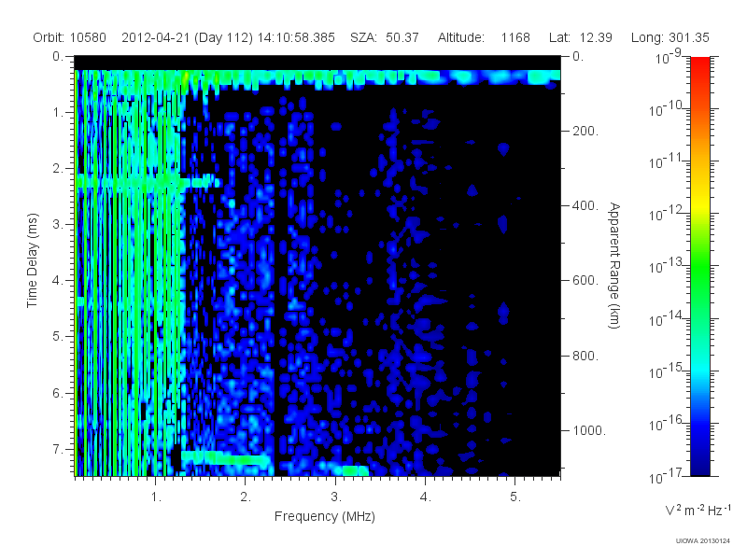Image resolution: width=747 pixels, height=560 pixels.
Task: Click the V² m⁻² Hz⁻¹ units label
Action: [x=698, y=510]
